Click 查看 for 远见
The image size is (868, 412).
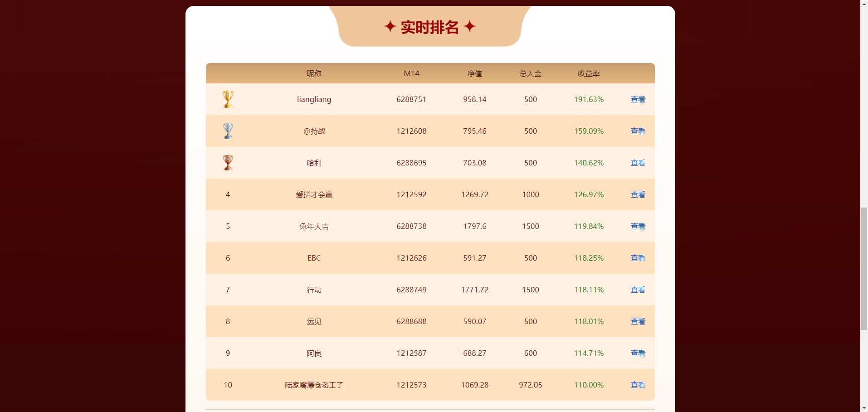click(638, 321)
